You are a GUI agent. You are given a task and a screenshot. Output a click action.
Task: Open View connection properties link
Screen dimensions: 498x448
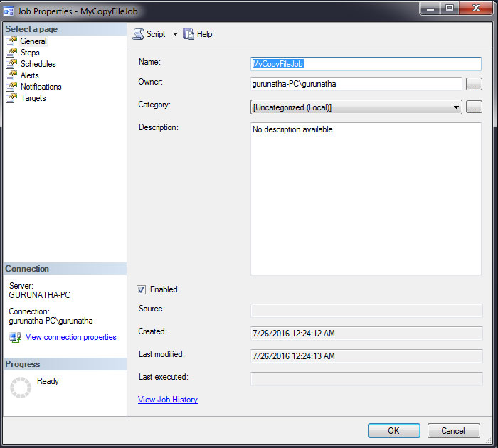71,337
